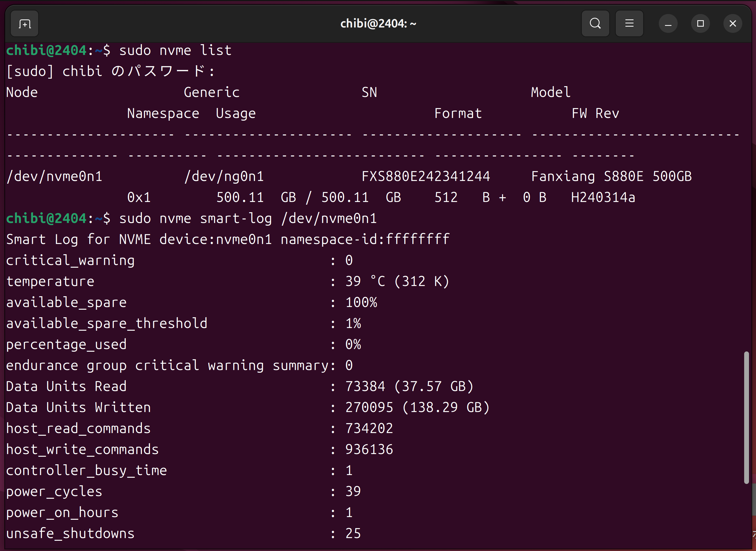
Task: Click the /dev/ng0n1 generic device text
Action: tap(224, 176)
